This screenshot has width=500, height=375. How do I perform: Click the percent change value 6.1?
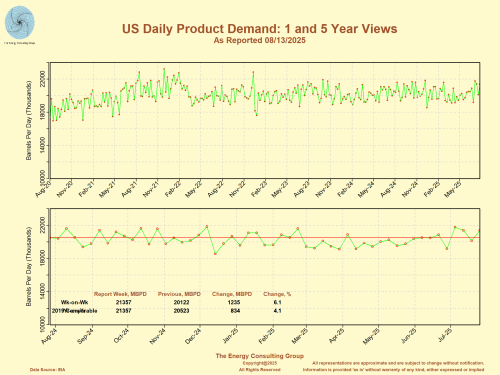click(x=277, y=302)
